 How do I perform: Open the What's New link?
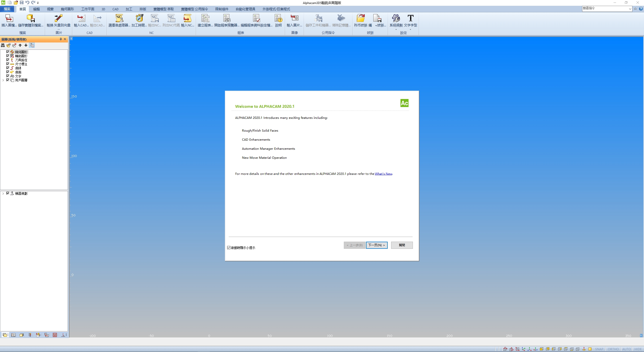pyautogui.click(x=383, y=174)
